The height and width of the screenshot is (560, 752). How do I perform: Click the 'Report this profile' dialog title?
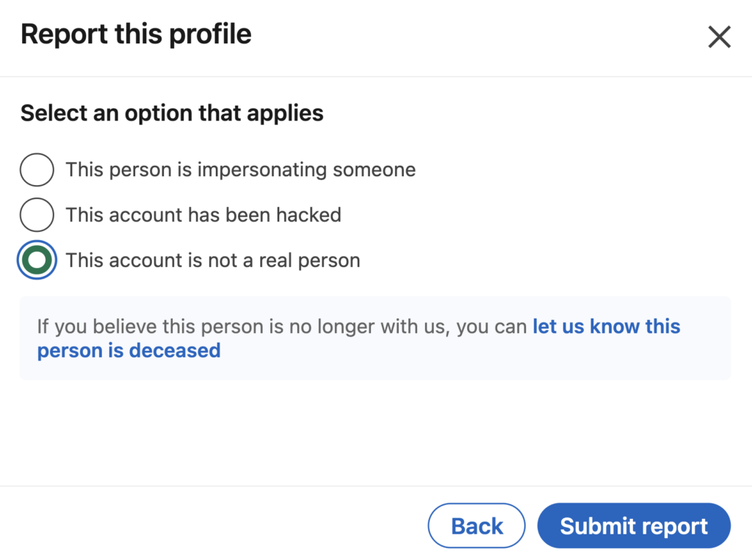tap(136, 34)
